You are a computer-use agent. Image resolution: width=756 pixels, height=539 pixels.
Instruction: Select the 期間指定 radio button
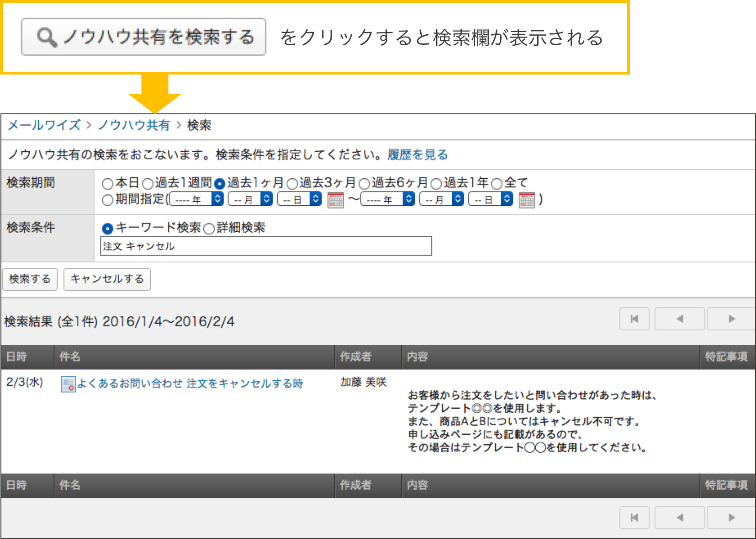[x=107, y=200]
